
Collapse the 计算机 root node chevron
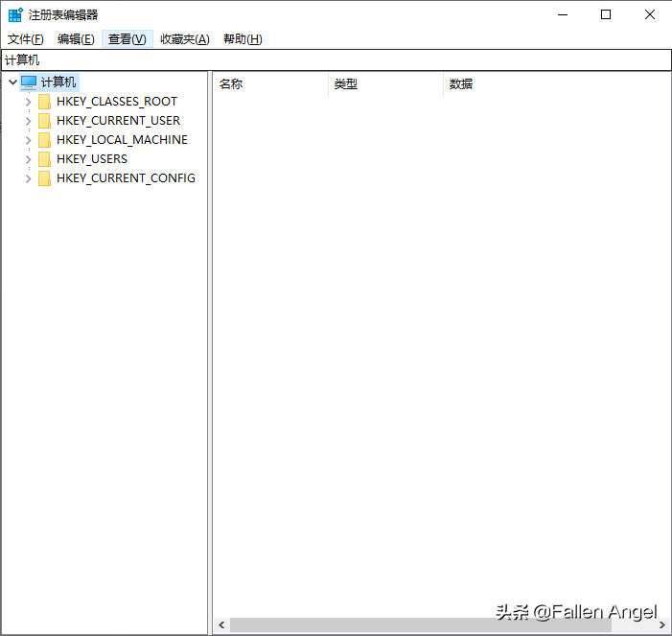click(x=12, y=82)
